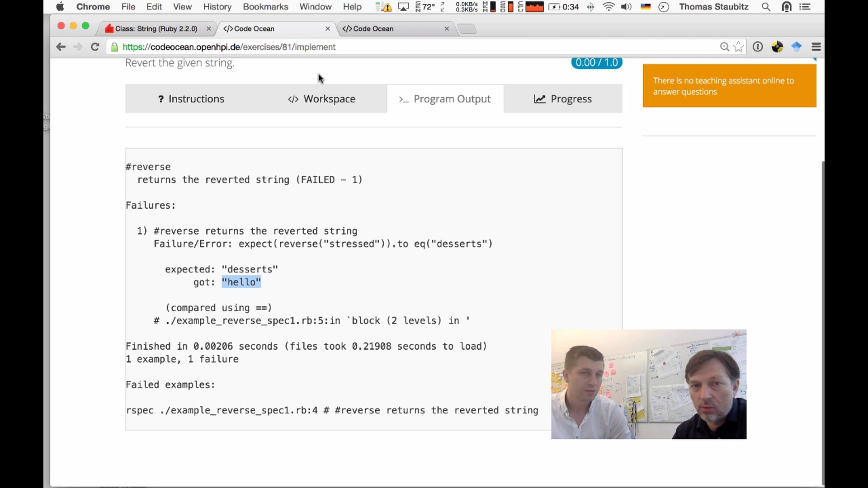Open Chrome's hamburger menu
868x488 pixels.
click(x=816, y=47)
